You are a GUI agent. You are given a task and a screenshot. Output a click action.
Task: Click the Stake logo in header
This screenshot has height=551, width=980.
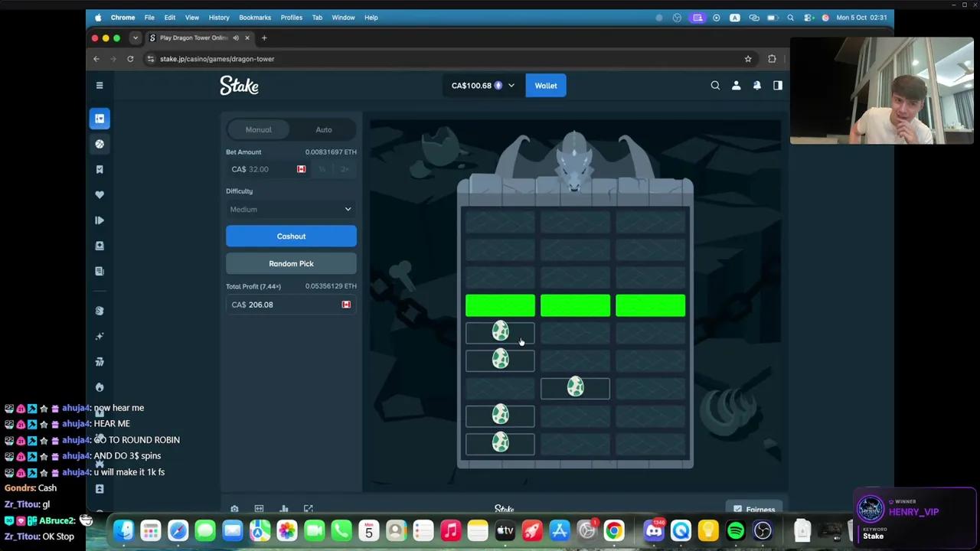(240, 86)
